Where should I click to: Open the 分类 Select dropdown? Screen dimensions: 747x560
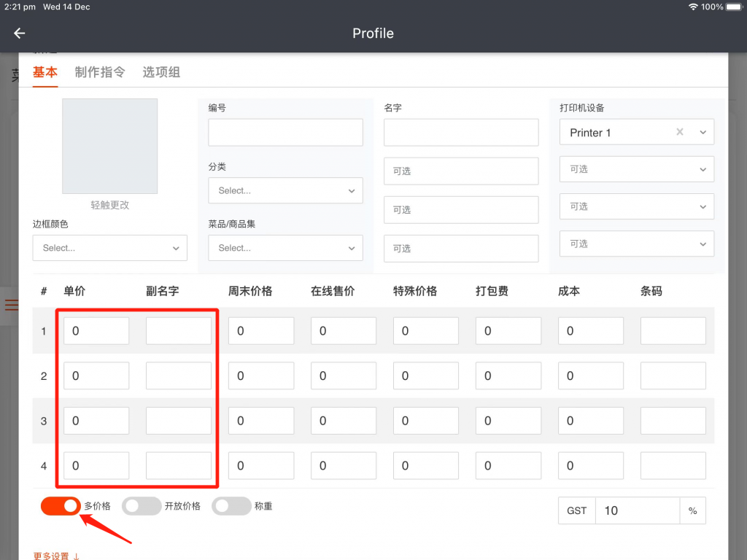285,190
